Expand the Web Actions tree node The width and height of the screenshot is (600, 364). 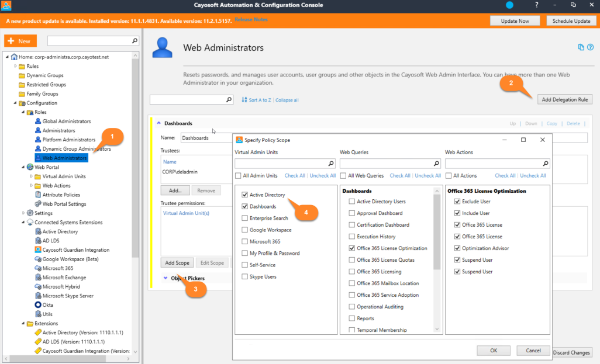pos(32,185)
